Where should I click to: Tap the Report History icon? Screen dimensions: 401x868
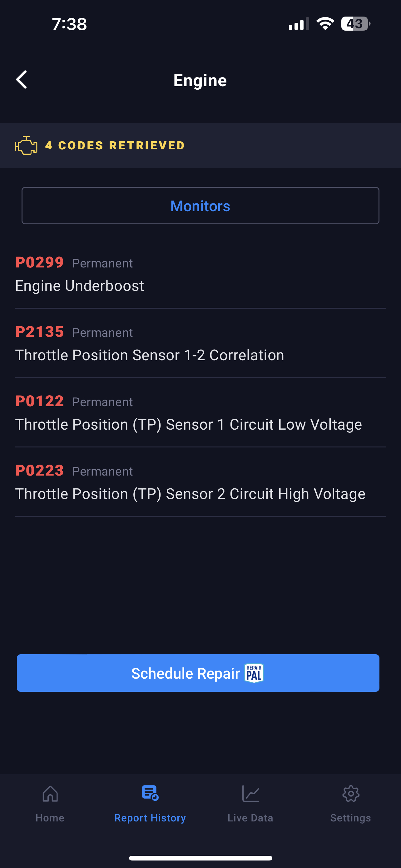[150, 793]
